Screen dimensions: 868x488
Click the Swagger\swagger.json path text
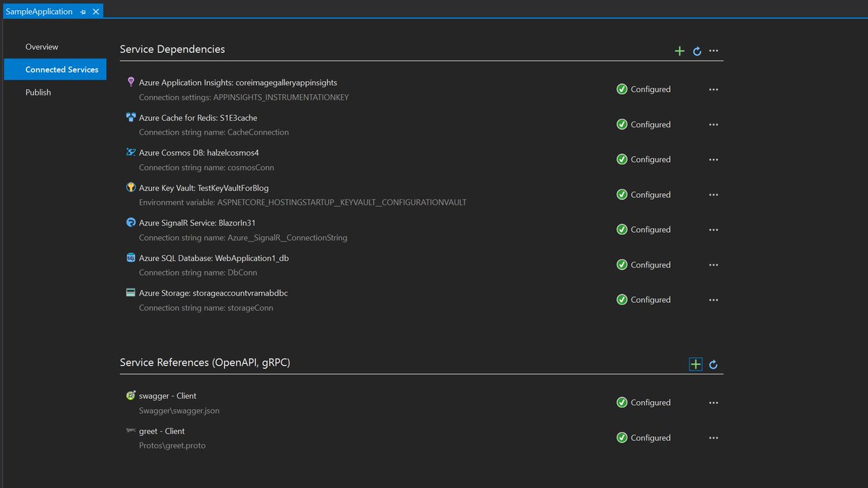[x=179, y=411]
